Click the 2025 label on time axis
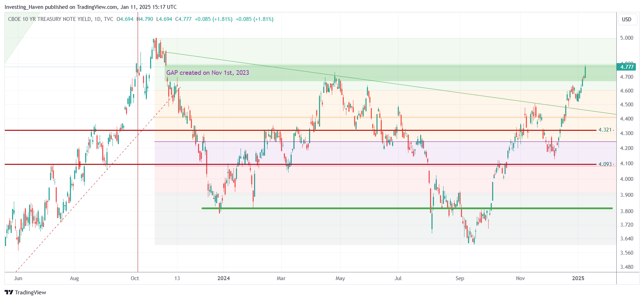The width and height of the screenshot is (644, 300). [x=578, y=278]
